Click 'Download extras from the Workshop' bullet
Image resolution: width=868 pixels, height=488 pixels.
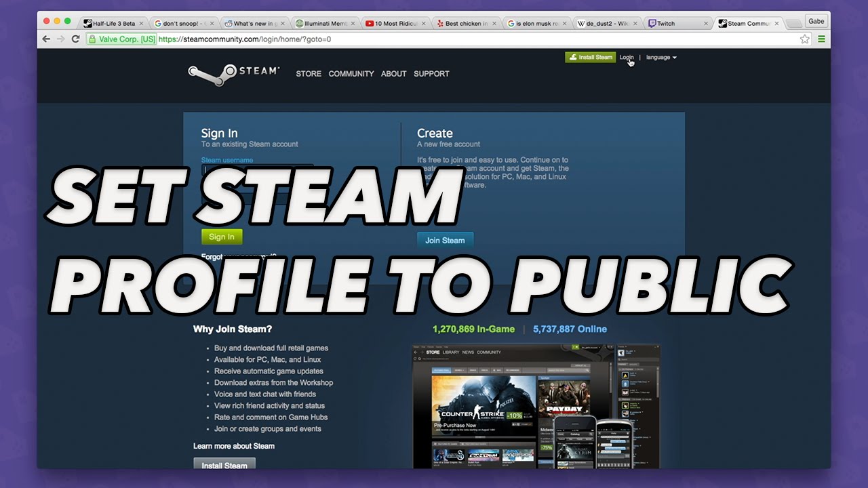[x=273, y=383]
